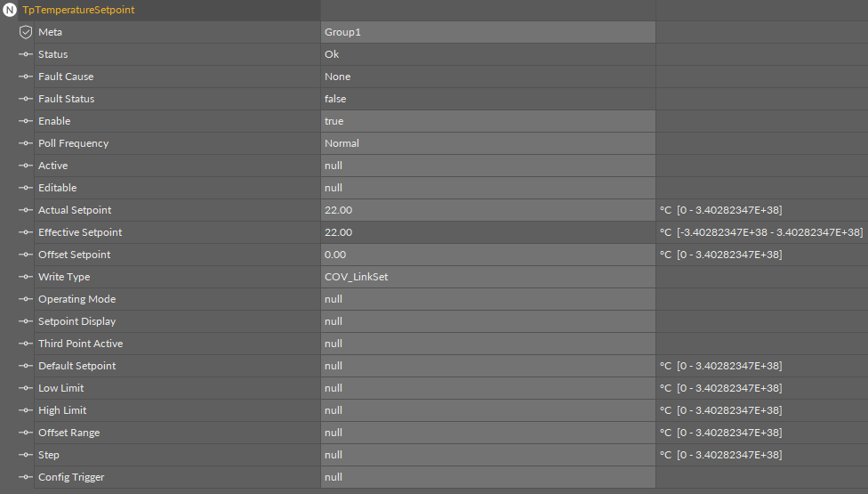
Task: Click the Meta value field Group1
Action: [487, 32]
